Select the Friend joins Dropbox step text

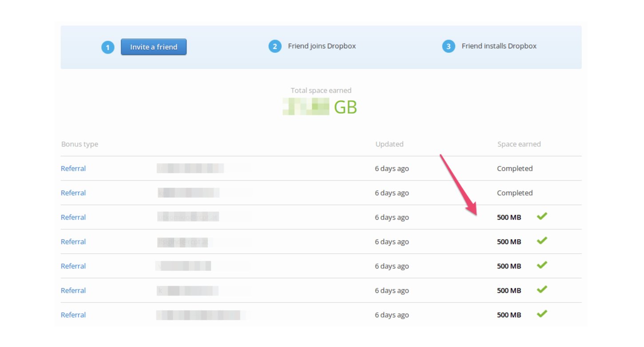click(x=322, y=46)
